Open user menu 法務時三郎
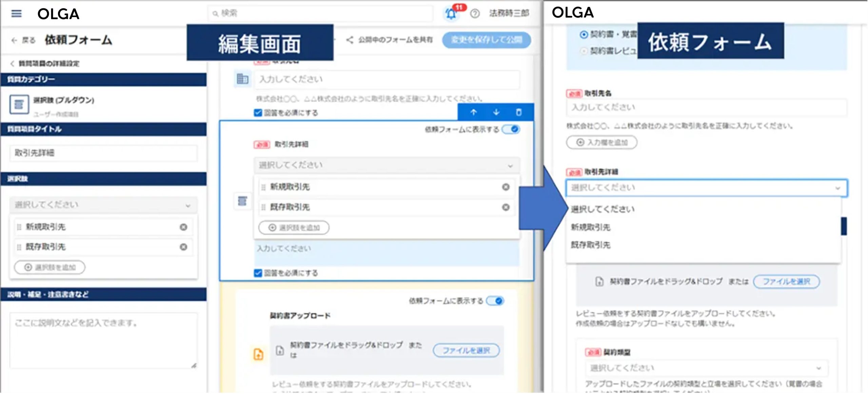Viewport: 868px width, 394px height. 509,14
